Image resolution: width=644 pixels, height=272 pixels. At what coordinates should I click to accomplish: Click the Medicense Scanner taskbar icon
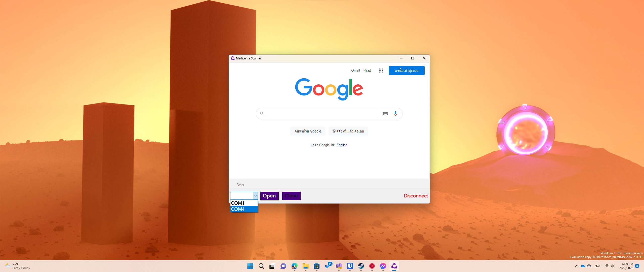[394, 266]
